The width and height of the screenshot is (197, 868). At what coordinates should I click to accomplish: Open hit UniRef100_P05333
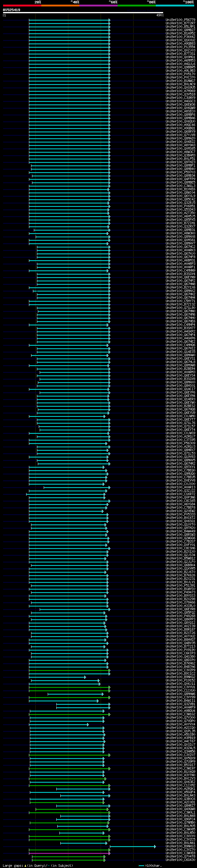180,515
